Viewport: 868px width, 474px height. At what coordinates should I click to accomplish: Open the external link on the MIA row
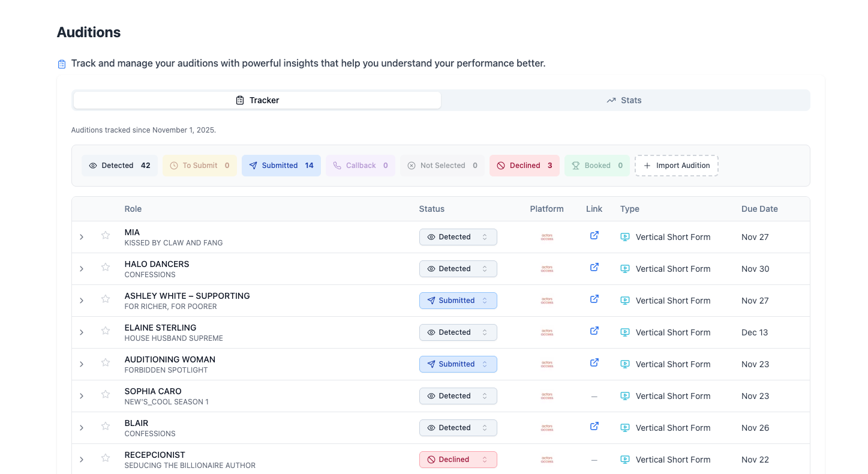pyautogui.click(x=594, y=235)
